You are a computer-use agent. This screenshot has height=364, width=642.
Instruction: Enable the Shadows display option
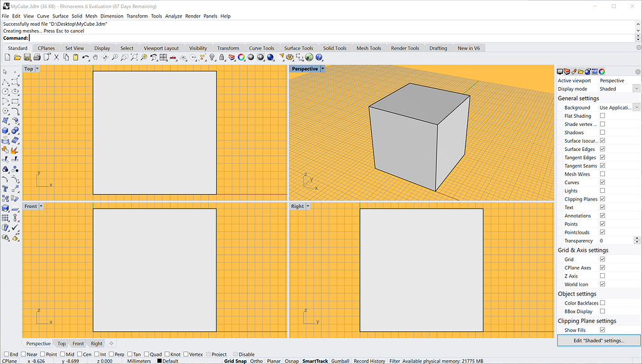point(603,132)
